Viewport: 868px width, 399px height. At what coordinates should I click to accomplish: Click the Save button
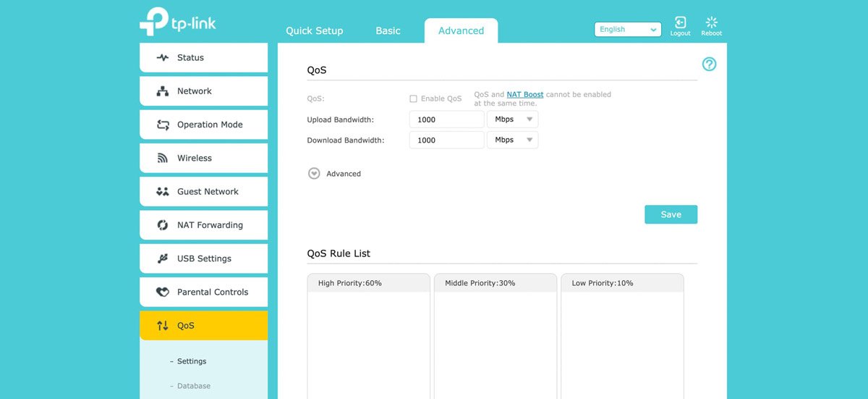point(671,214)
